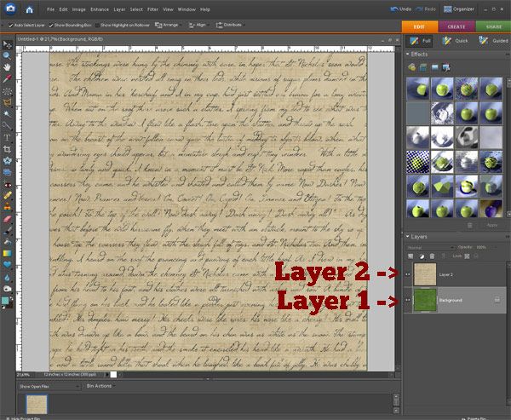The height and width of the screenshot is (420, 511).
Task: Switch to the SHARE tab
Action: 493,26
